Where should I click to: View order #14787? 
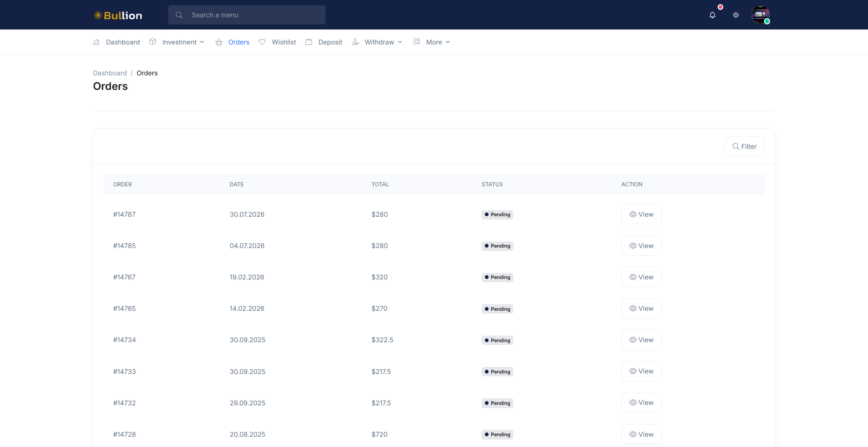click(641, 214)
